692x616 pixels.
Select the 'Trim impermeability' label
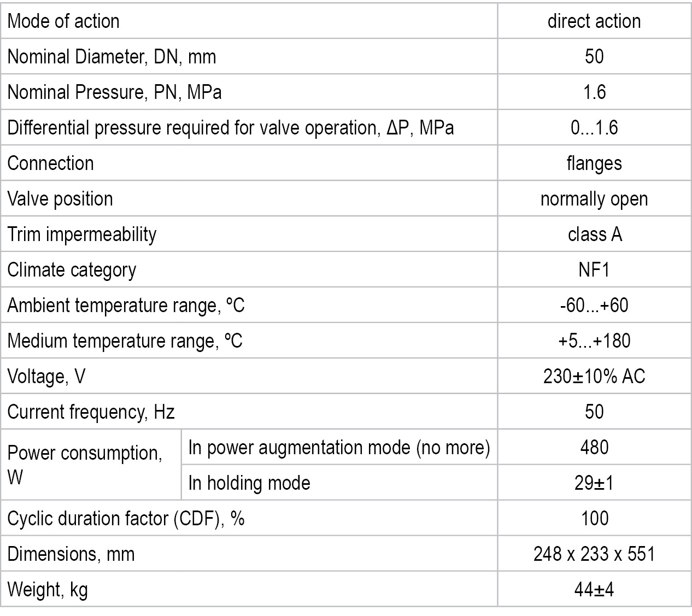[82, 234]
